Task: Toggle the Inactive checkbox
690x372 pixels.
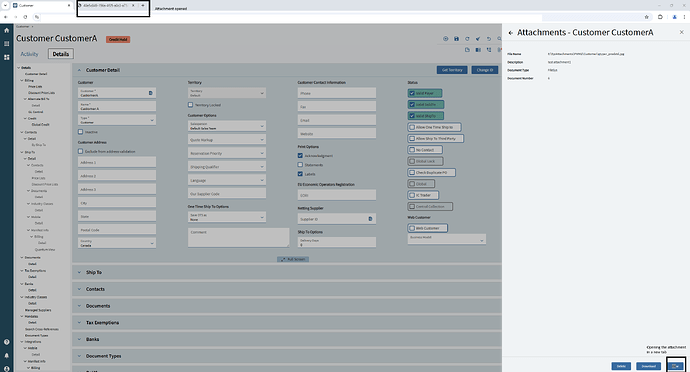Action: tap(81, 132)
